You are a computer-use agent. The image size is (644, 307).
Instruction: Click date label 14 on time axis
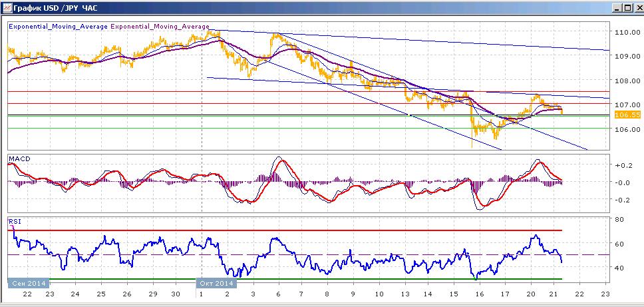(x=428, y=294)
